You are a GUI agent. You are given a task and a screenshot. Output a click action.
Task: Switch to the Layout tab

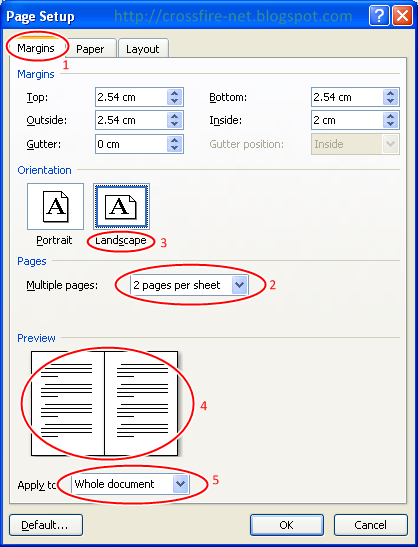[x=143, y=49]
